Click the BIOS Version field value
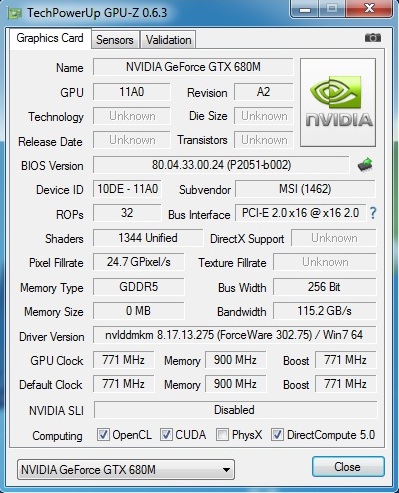The height and width of the screenshot is (493, 399). [221, 165]
